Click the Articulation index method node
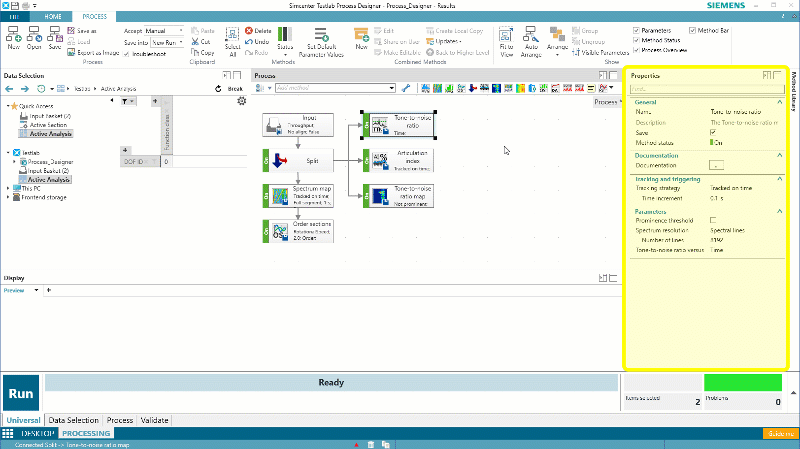Image resolution: width=800 pixels, height=449 pixels. click(400, 160)
